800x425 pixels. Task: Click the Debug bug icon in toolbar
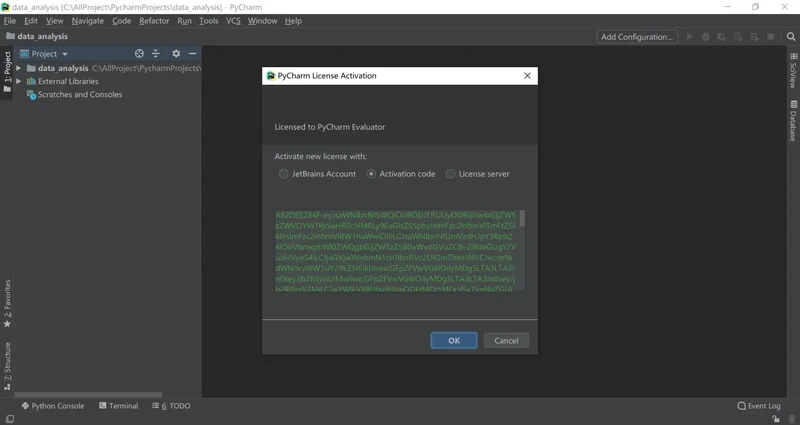706,37
